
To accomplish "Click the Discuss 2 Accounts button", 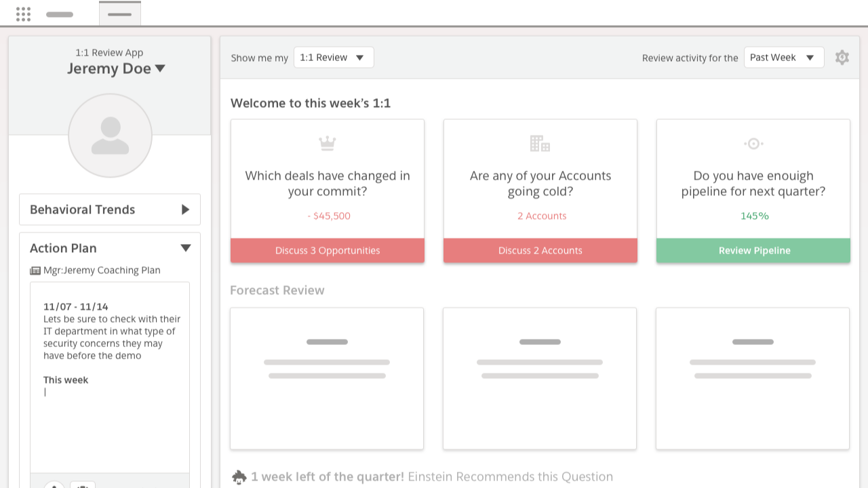I will [x=540, y=250].
